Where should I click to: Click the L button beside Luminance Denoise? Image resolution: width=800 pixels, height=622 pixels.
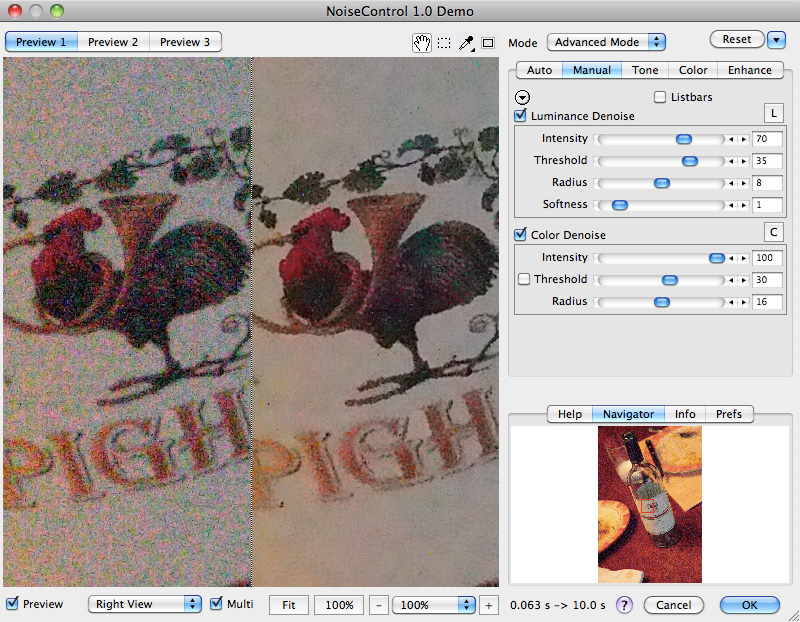point(773,113)
